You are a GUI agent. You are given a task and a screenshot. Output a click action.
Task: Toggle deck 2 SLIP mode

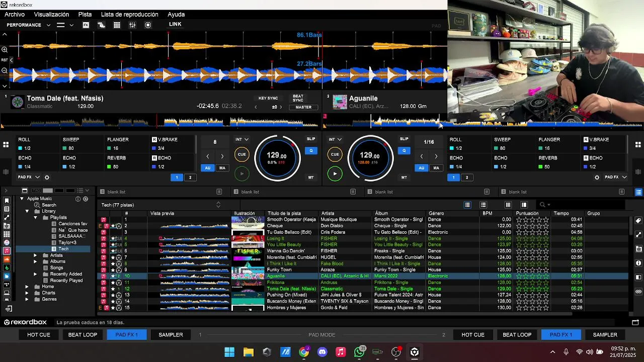(x=404, y=139)
